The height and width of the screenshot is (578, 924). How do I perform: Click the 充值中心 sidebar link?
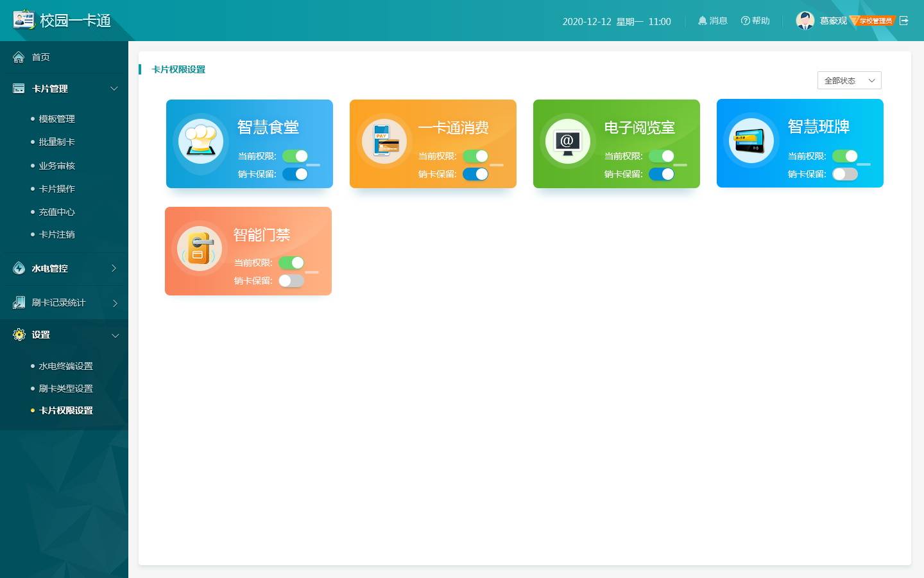(56, 211)
